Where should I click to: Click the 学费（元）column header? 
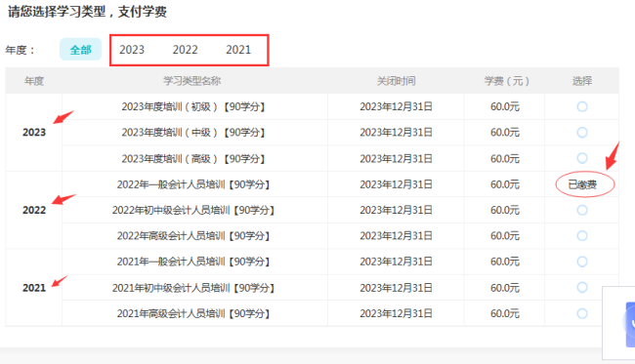tap(506, 81)
